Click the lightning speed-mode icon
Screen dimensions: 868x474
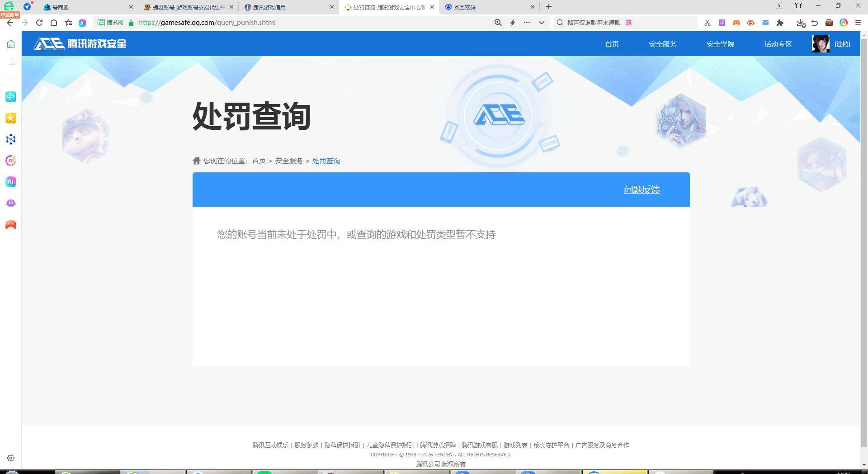click(513, 23)
